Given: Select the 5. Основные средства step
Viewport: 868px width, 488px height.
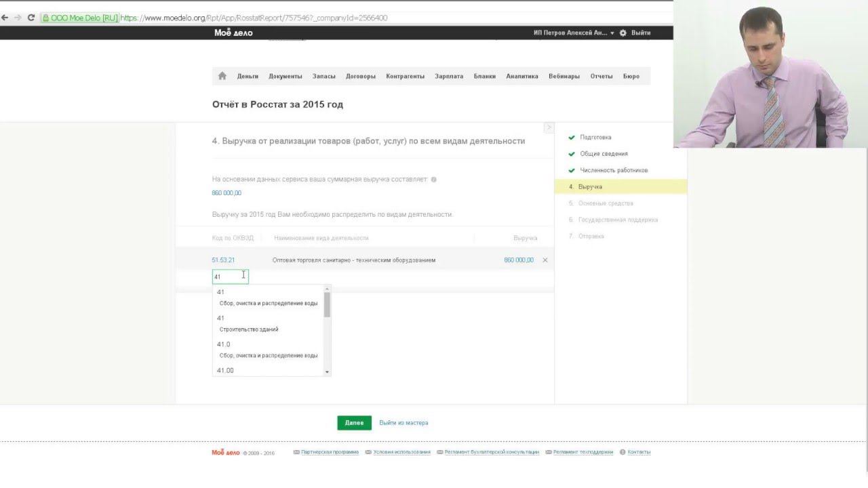Looking at the screenshot, I should tap(601, 203).
